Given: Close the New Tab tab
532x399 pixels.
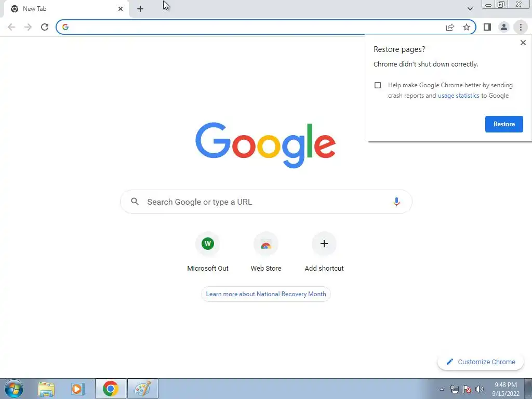Looking at the screenshot, I should (x=121, y=9).
